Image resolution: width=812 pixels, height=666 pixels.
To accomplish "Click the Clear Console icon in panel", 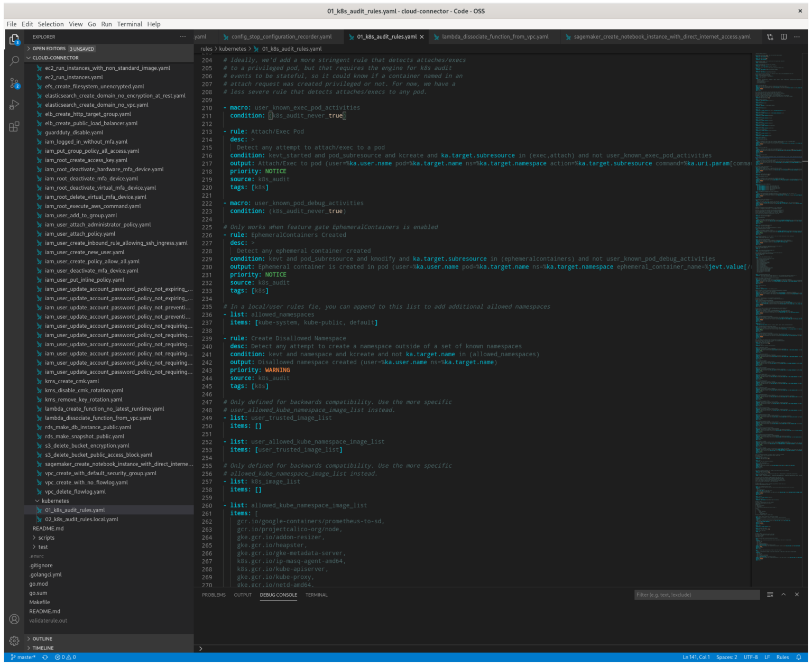I will tap(770, 595).
